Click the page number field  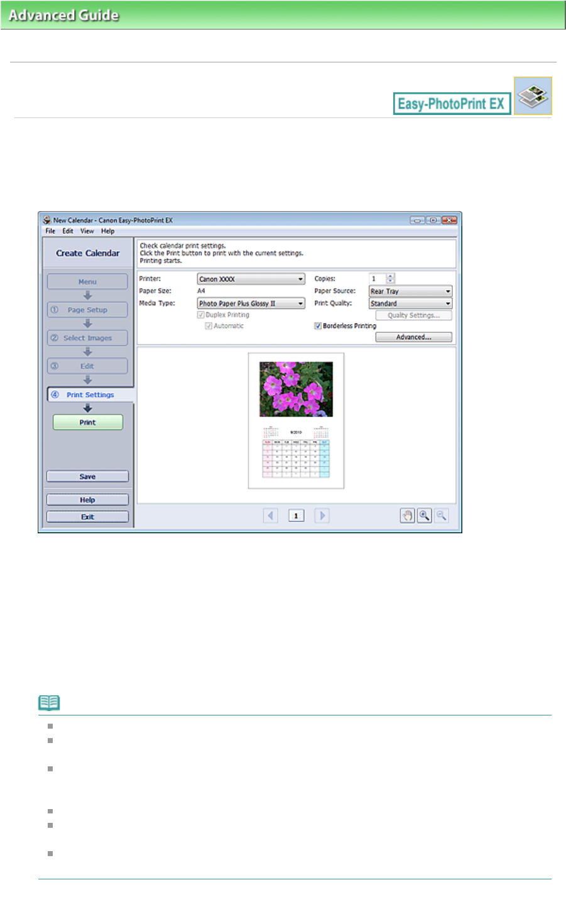(296, 516)
